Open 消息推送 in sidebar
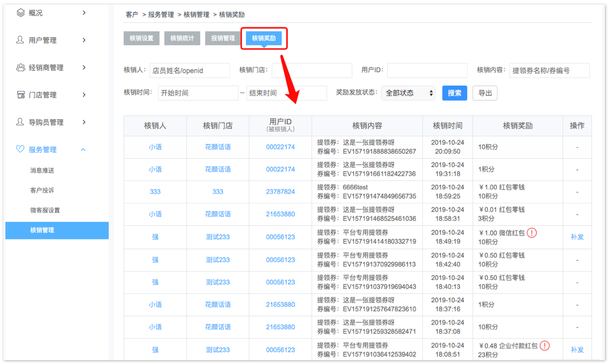 click(x=42, y=170)
